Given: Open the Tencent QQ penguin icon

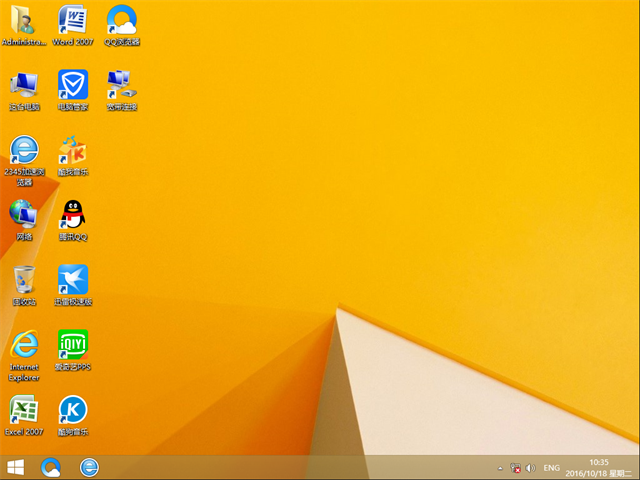Looking at the screenshot, I should (72, 214).
